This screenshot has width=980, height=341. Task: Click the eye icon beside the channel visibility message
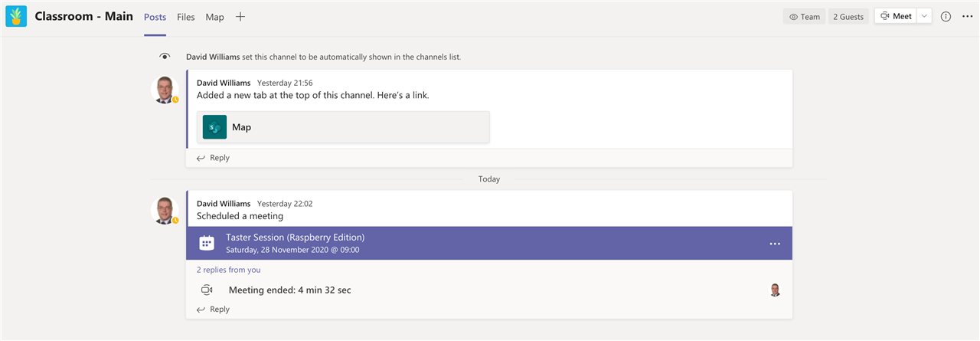pyautogui.click(x=165, y=57)
